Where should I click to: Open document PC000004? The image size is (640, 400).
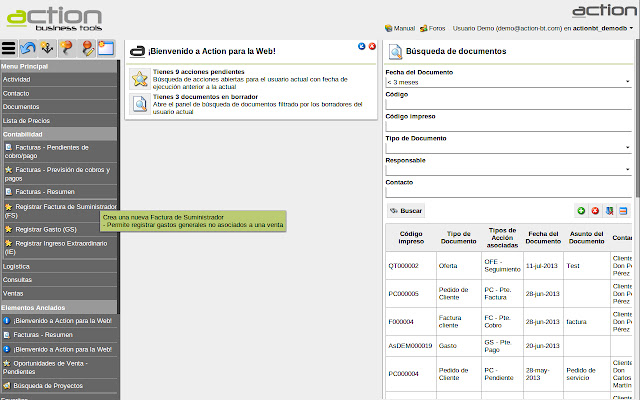403,373
